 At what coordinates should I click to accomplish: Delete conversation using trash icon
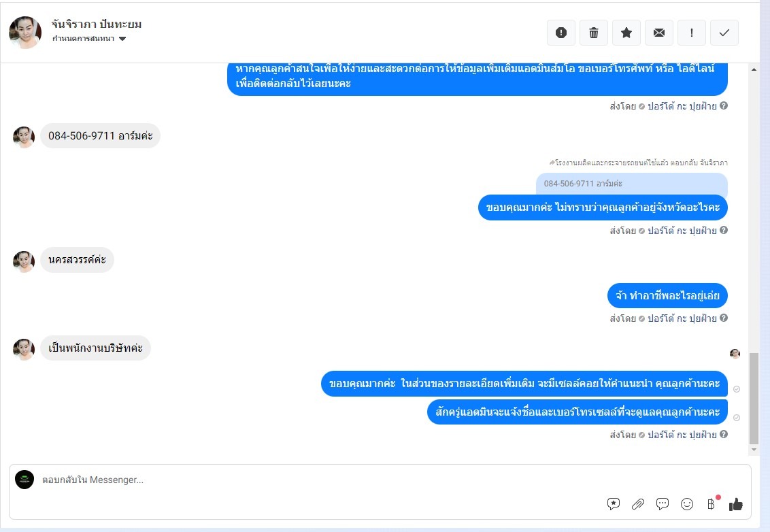click(594, 33)
